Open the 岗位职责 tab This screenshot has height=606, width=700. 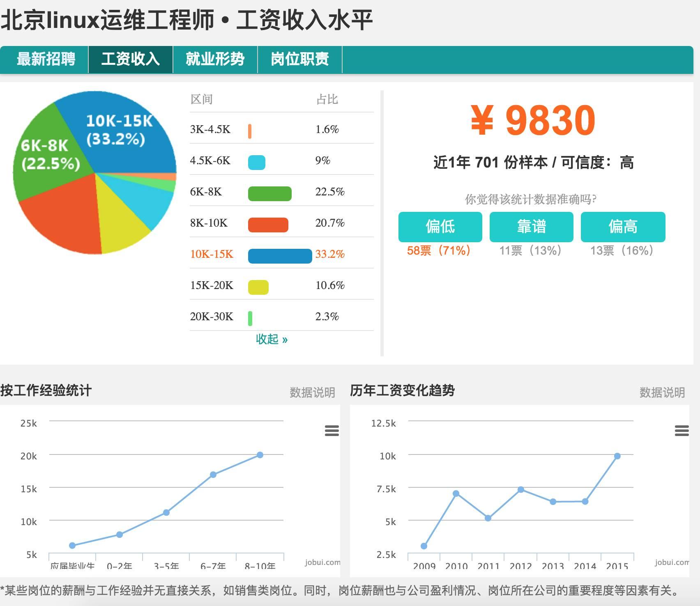pos(300,60)
